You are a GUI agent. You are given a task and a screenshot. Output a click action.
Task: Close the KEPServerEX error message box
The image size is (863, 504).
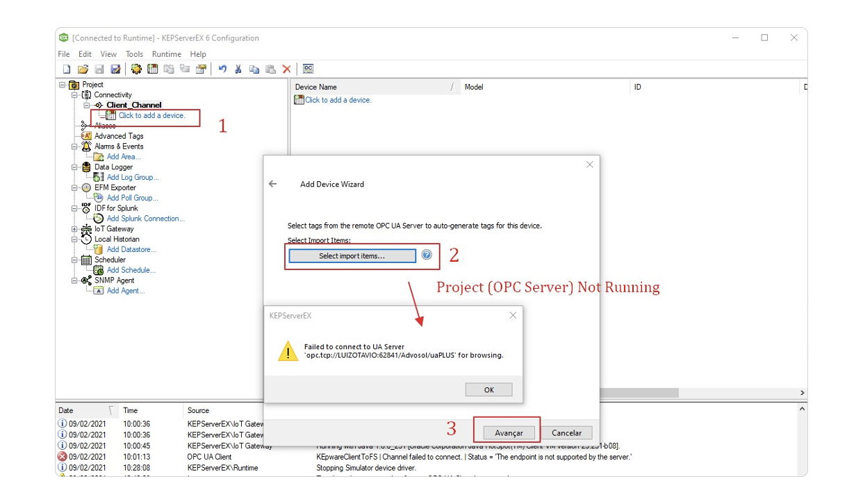[x=513, y=315]
